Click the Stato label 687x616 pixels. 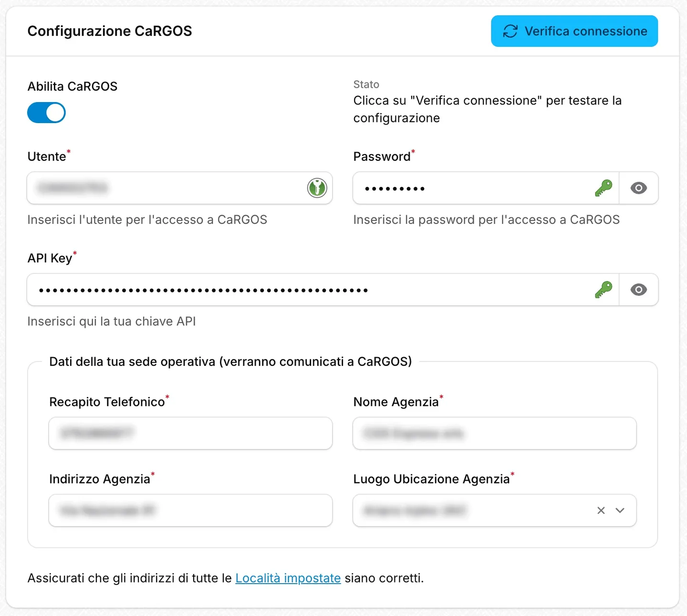[x=366, y=84]
